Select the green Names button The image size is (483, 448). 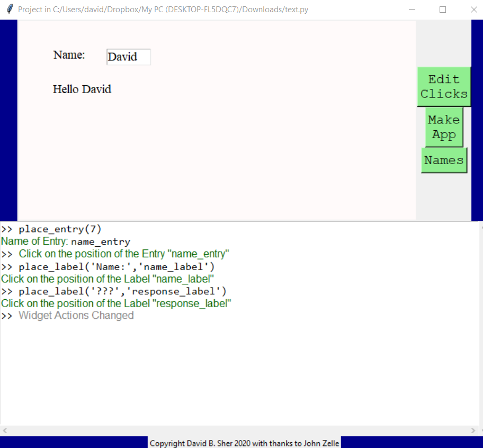pos(444,160)
